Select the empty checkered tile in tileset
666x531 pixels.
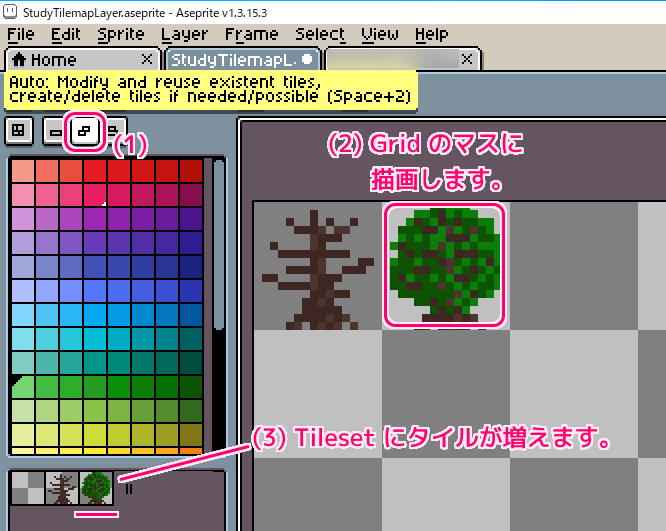(28, 488)
